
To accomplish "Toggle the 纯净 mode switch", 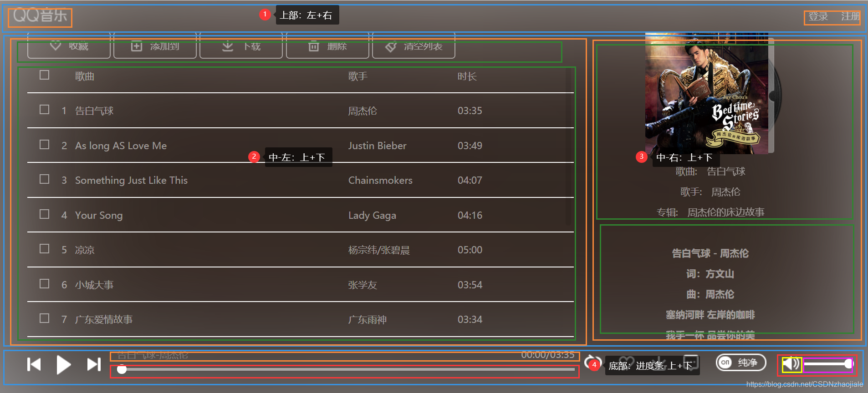I will [x=741, y=363].
